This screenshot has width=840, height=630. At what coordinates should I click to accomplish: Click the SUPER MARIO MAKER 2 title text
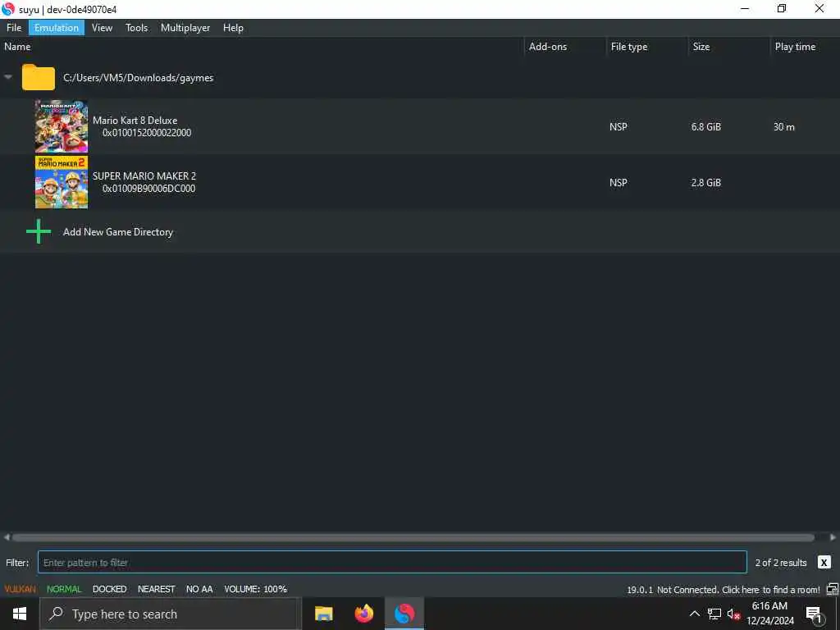click(144, 176)
